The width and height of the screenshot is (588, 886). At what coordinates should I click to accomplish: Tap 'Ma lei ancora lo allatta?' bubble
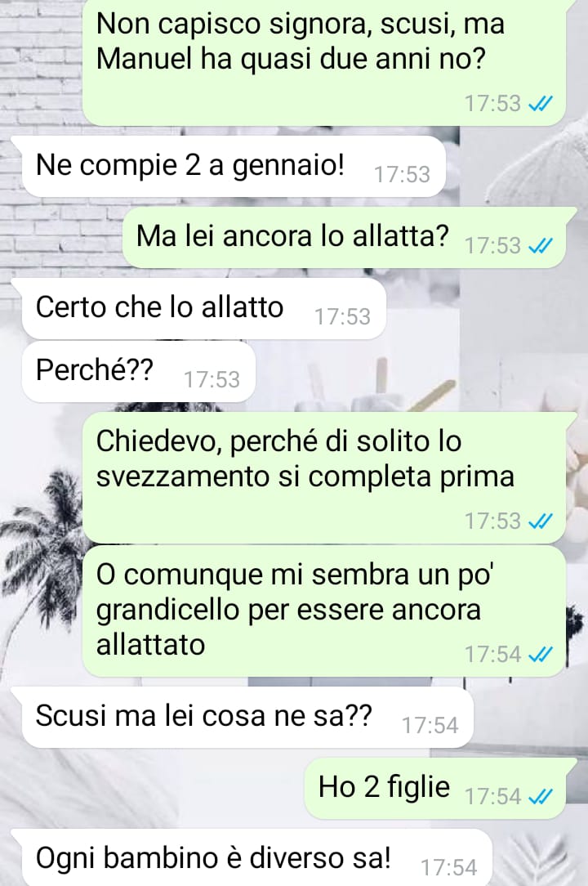point(345,237)
